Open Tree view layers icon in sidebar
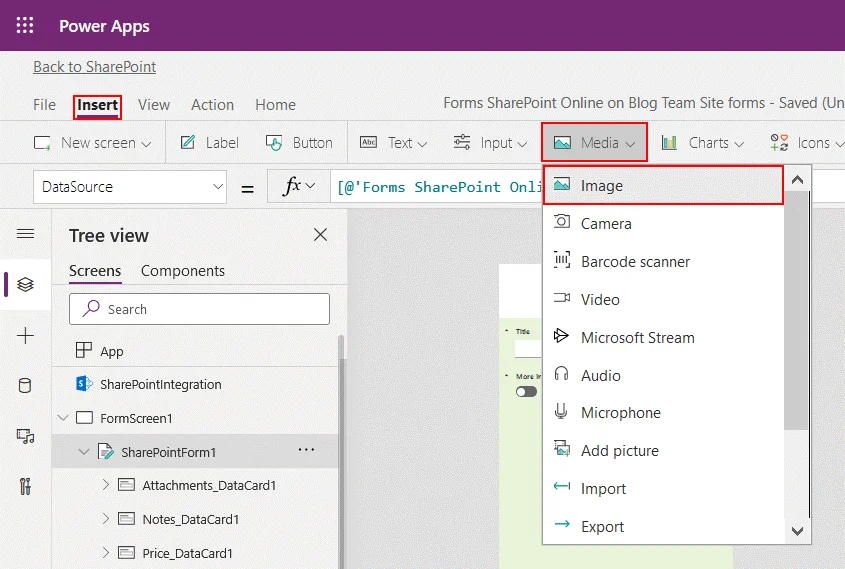 click(26, 285)
